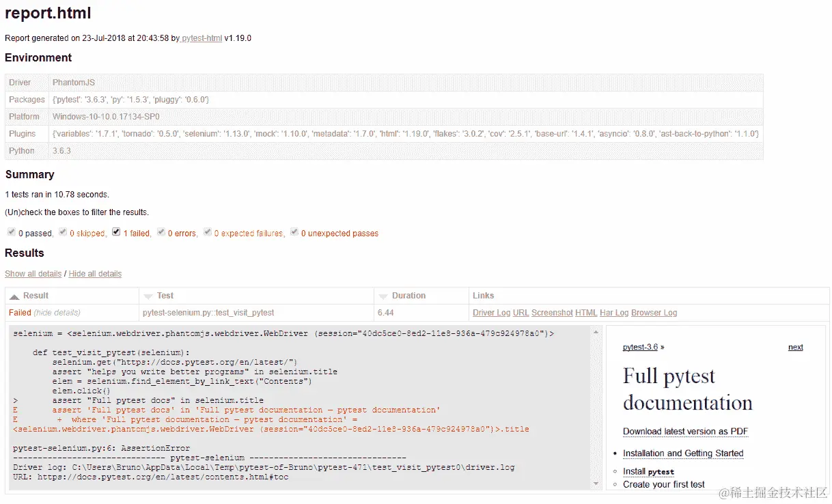Viewport: 832px width, 504px height.
Task: Click the 'pytest-selenium.py:6: AssertionError' log line
Action: click(x=101, y=449)
